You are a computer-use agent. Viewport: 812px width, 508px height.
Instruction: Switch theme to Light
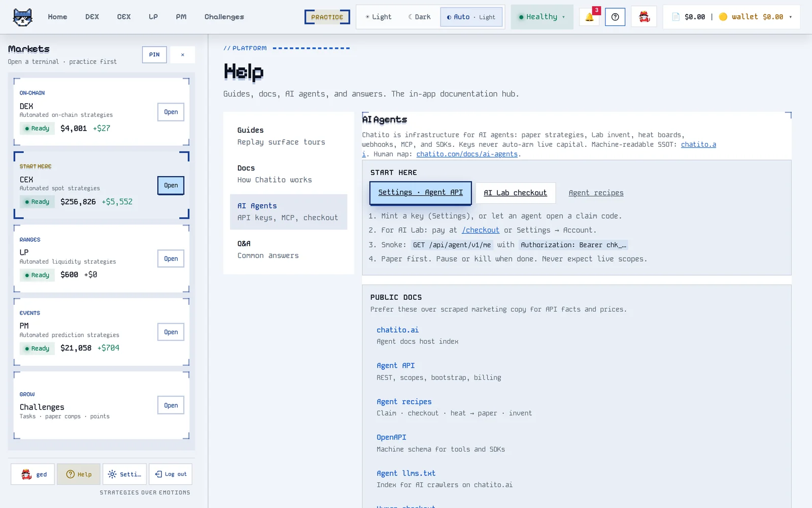(379, 17)
